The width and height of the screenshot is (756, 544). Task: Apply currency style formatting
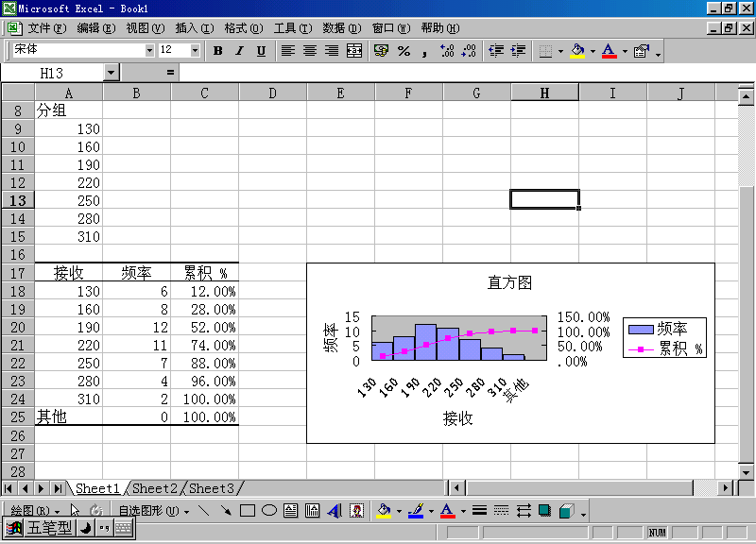tap(381, 51)
